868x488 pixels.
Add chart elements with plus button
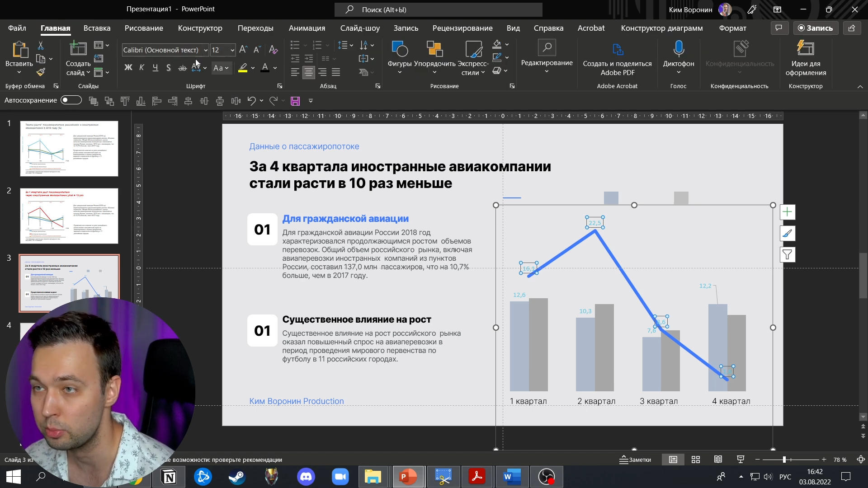click(x=787, y=212)
